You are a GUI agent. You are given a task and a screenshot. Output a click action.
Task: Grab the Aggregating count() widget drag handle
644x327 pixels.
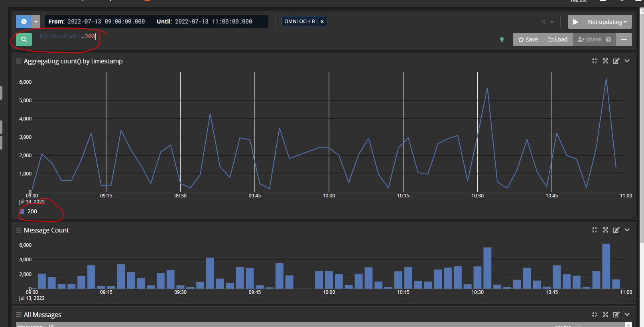[x=19, y=61]
